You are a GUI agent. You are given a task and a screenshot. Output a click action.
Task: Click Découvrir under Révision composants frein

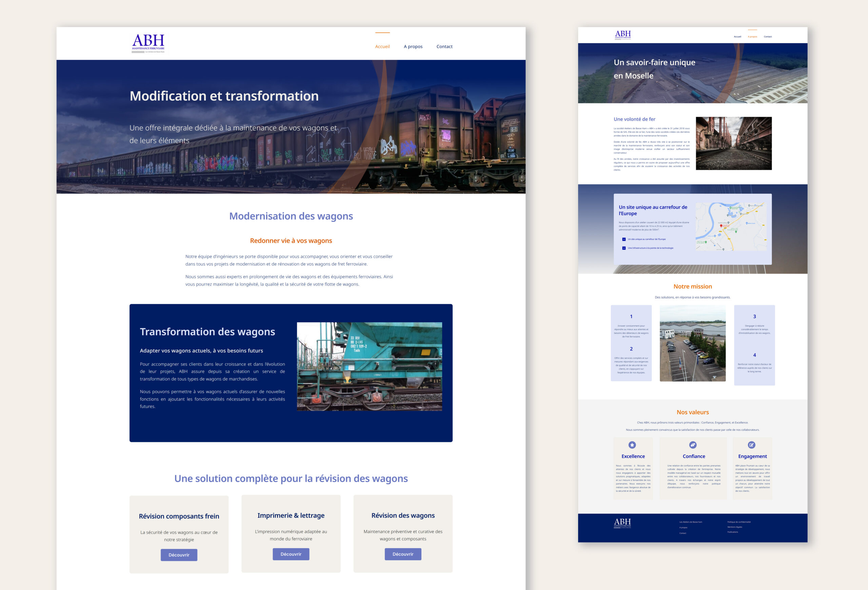pos(179,555)
